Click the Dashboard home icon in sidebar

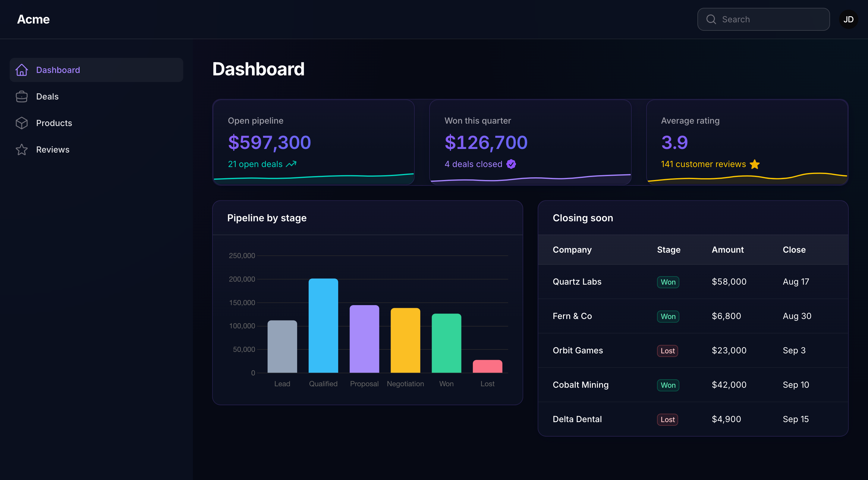coord(22,70)
